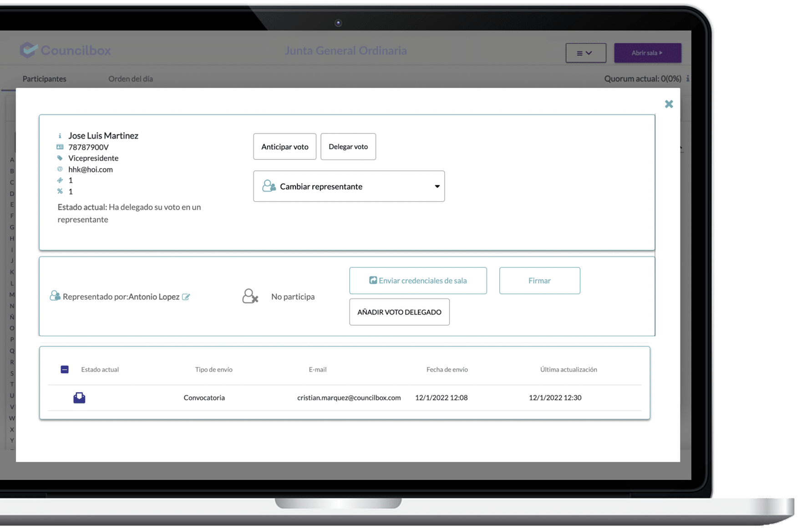Toggle the select-all checkbox in table header
The image size is (812, 530).
tap(65, 369)
